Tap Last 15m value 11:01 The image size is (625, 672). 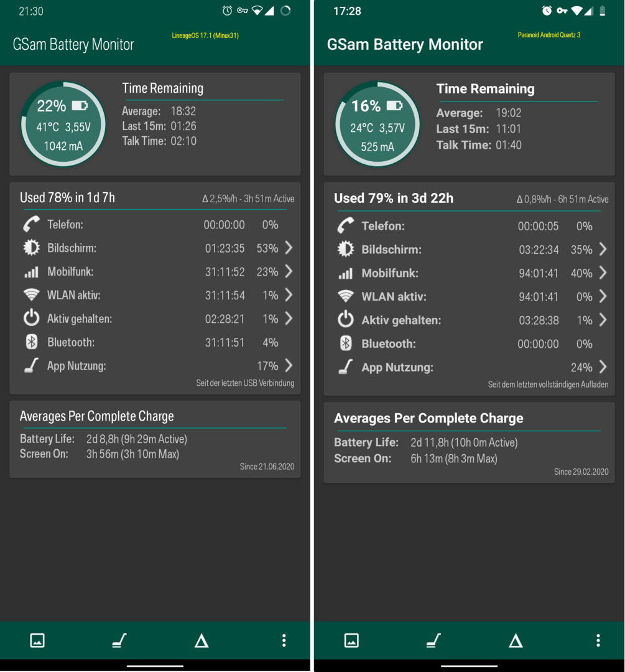coord(508,129)
